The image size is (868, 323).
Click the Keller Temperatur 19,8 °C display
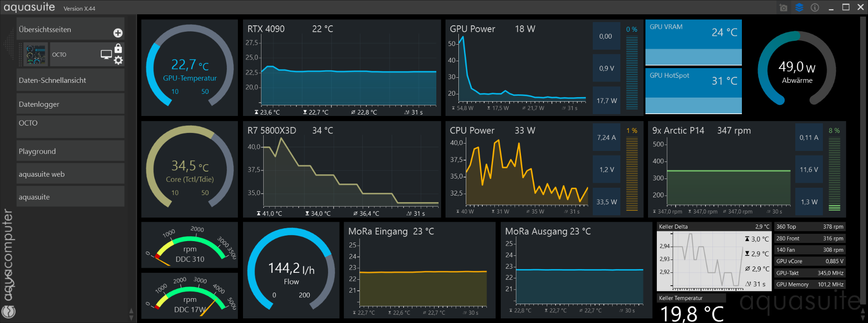coord(691,308)
